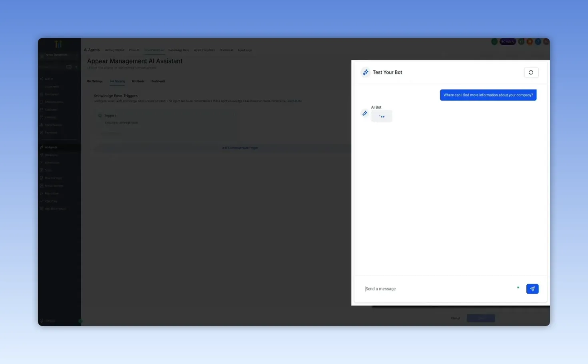The width and height of the screenshot is (588, 364).
Task: Switch to the Voice AI tab
Action: pos(134,50)
